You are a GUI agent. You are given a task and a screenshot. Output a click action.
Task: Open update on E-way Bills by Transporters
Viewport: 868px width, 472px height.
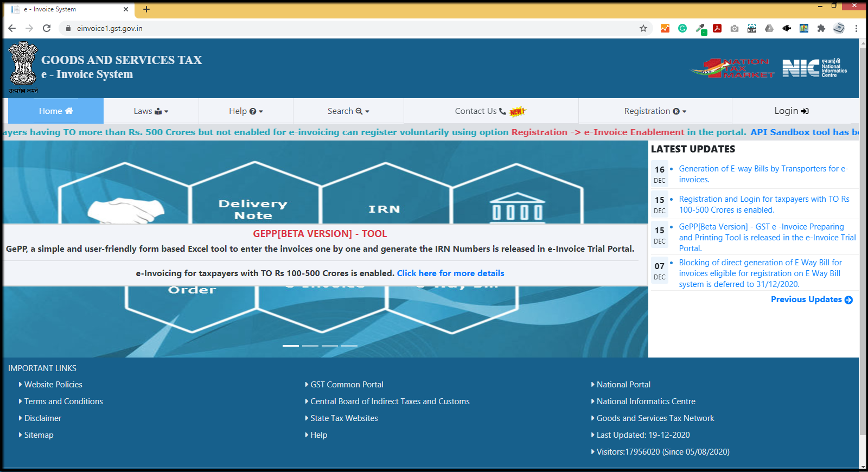(763, 174)
